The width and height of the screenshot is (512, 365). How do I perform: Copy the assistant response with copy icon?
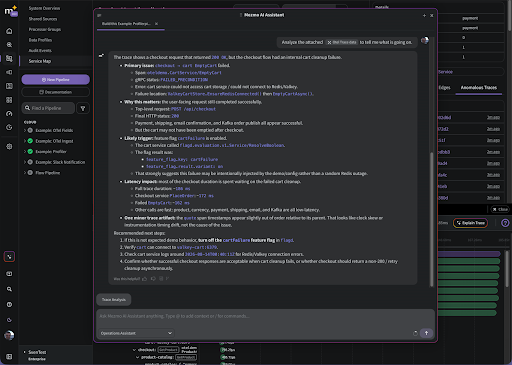[x=161, y=279]
